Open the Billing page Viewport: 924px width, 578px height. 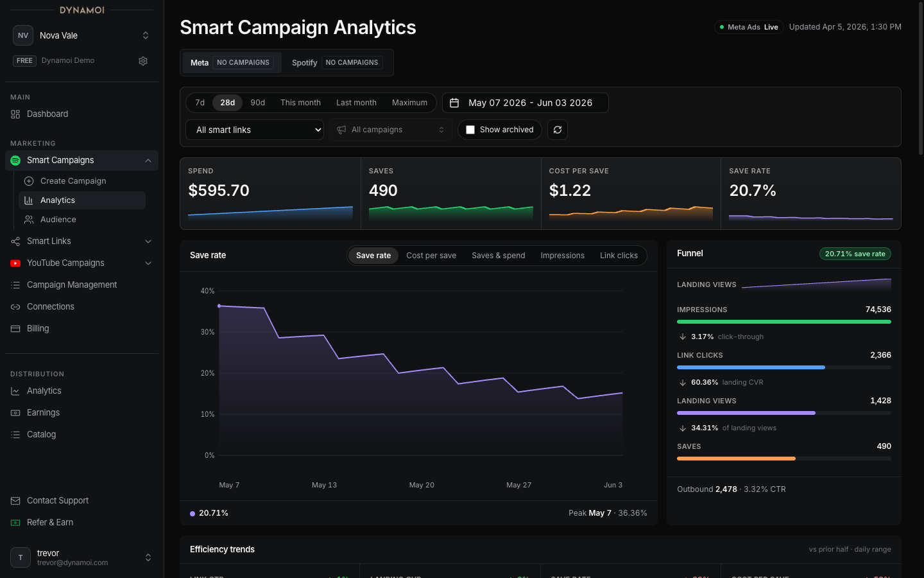click(x=81, y=329)
